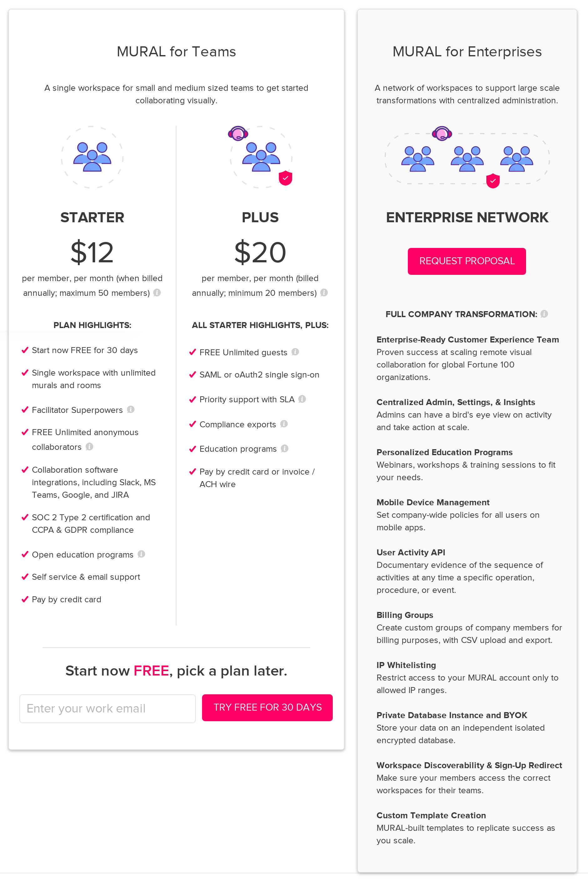Open the Starter pricing info tooltip

157,293
